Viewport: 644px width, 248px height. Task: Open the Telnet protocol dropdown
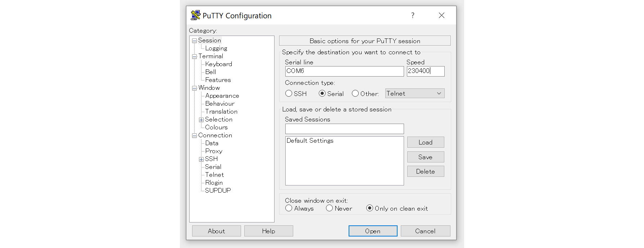pyautogui.click(x=414, y=93)
